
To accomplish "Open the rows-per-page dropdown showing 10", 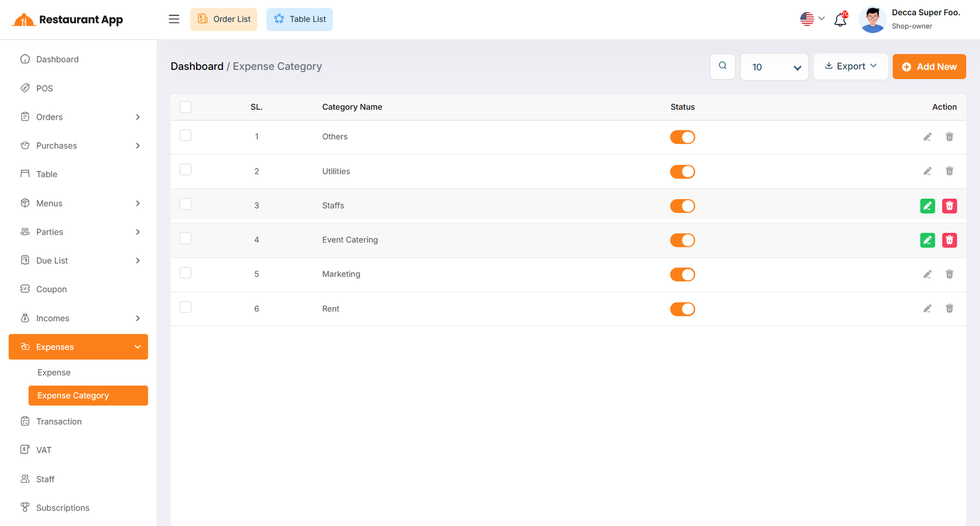I will [x=774, y=67].
